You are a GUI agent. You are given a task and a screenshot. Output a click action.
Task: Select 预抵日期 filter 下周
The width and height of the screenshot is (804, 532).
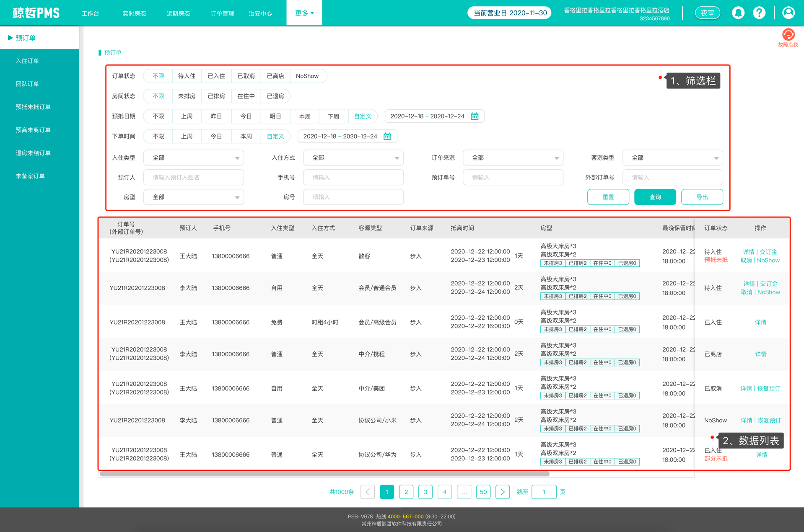[333, 116]
